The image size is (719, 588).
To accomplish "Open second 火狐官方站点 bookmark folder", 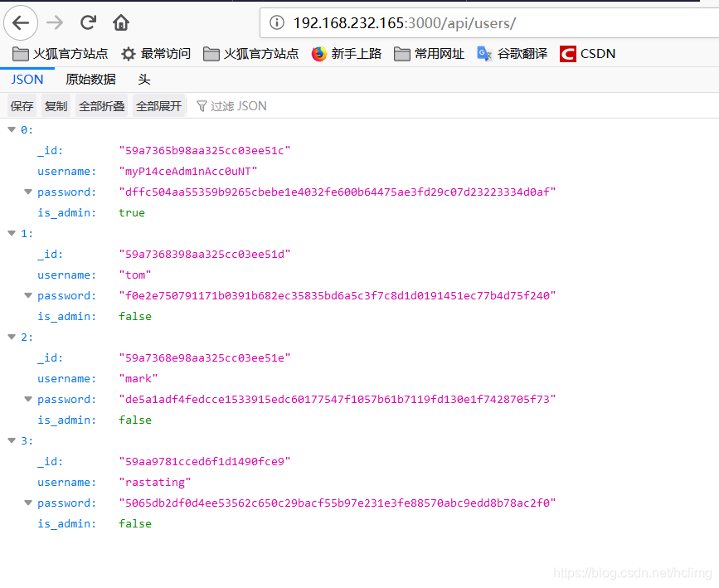I will pos(250,54).
